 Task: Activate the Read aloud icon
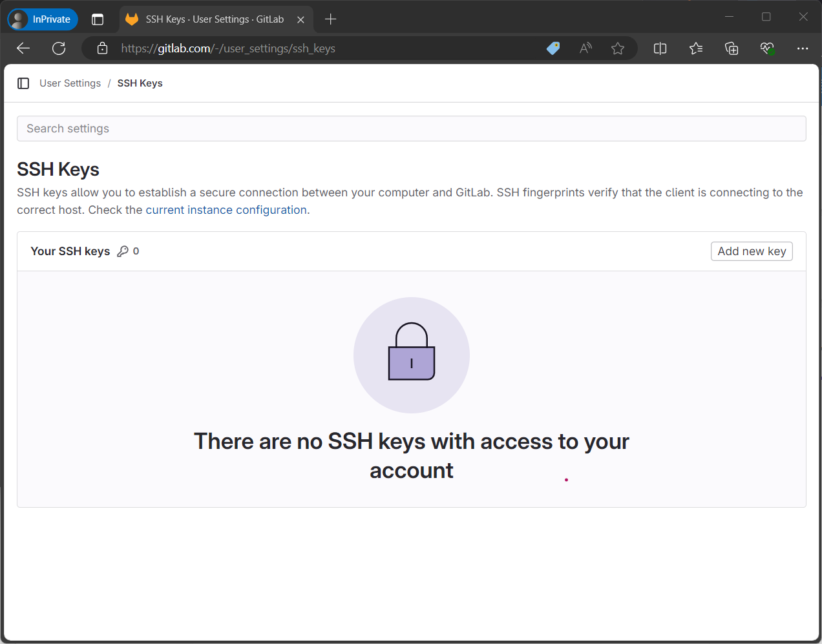[x=585, y=48]
